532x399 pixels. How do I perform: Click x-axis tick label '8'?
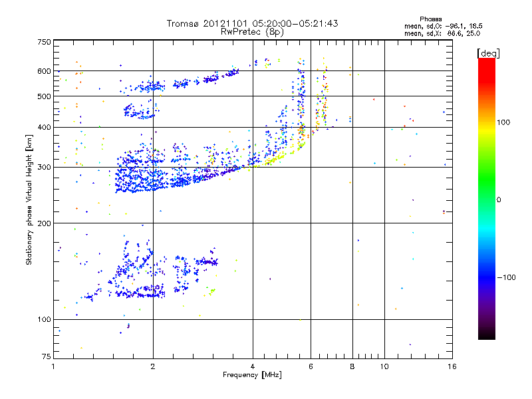pyautogui.click(x=352, y=366)
